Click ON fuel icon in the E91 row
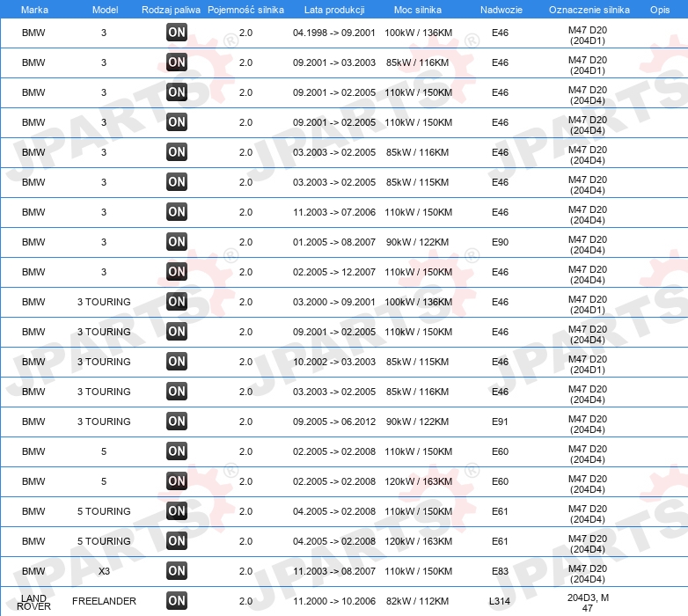 [x=177, y=422]
